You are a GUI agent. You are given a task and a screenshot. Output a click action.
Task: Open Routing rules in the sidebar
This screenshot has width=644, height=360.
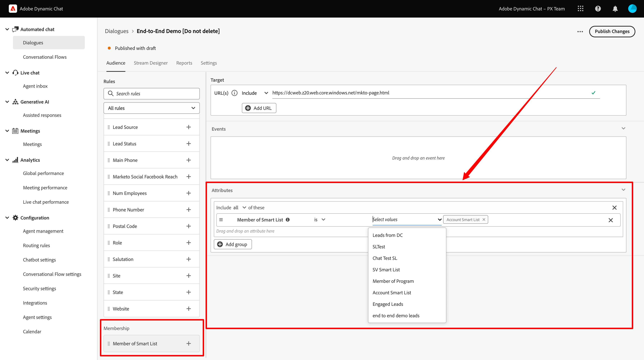pos(36,245)
